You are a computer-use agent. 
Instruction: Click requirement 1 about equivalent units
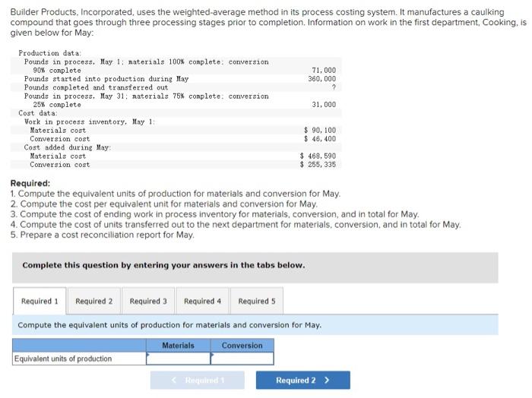click(x=175, y=194)
